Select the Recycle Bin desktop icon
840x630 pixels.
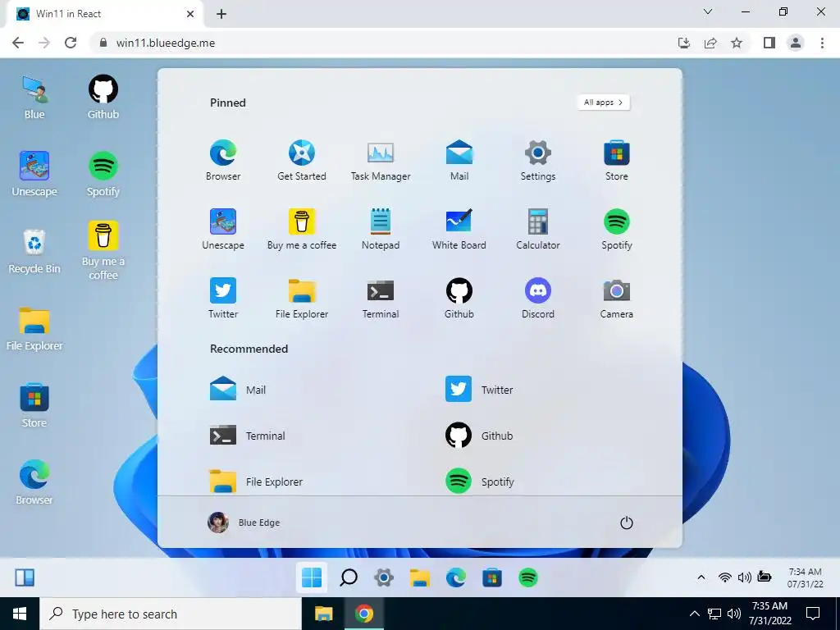pyautogui.click(x=34, y=251)
